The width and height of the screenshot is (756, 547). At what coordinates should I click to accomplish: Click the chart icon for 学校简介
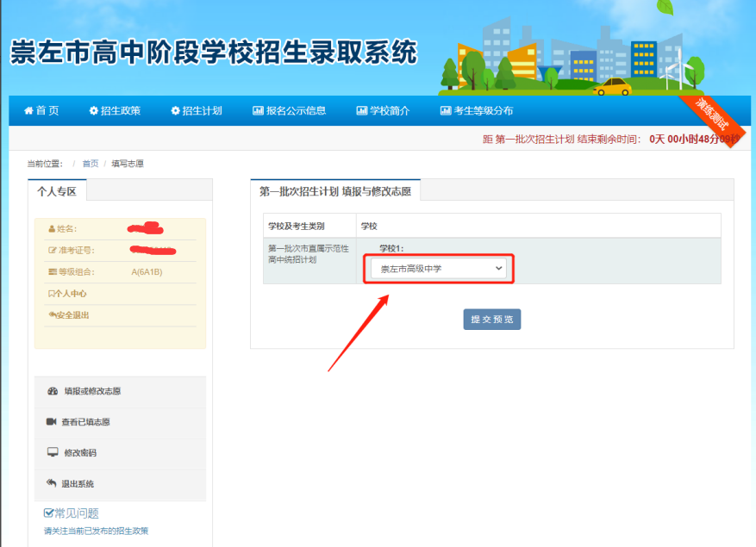click(361, 110)
